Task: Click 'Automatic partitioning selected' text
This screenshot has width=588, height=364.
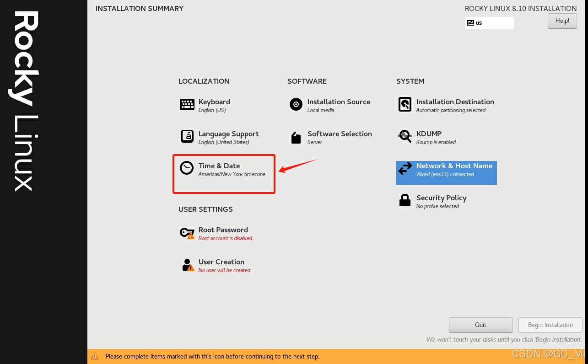Action: click(x=451, y=110)
